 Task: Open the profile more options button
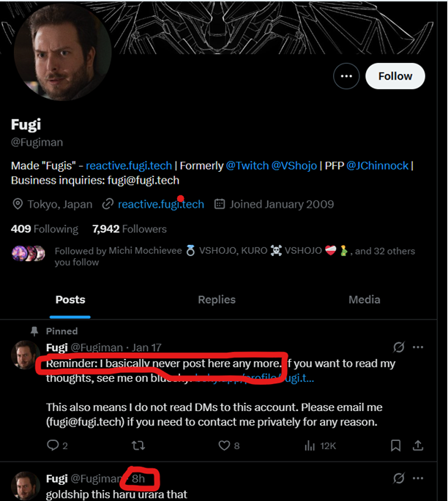[x=346, y=76]
